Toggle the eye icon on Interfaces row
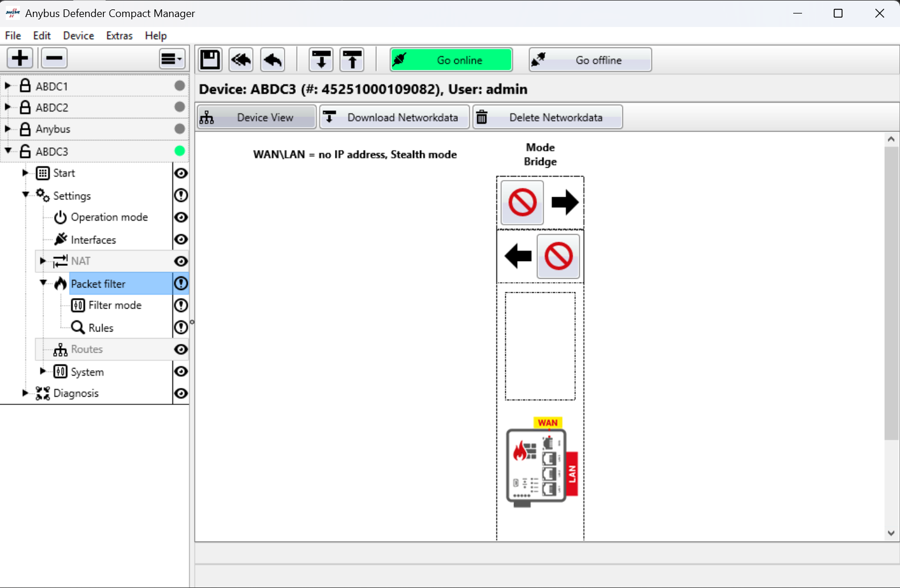 (181, 239)
